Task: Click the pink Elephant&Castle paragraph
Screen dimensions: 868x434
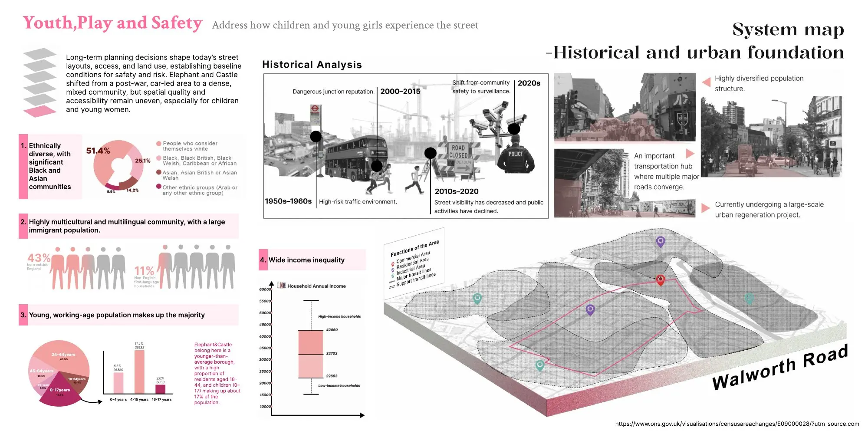Action: coord(217,374)
